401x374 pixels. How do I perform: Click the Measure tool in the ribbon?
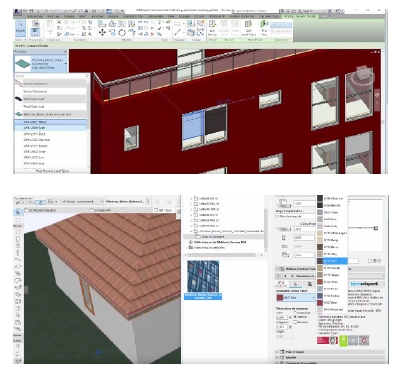[177, 32]
